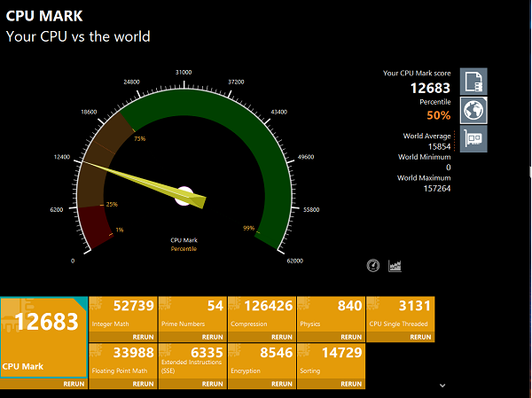Switch to the distribution chart view icon

point(395,266)
